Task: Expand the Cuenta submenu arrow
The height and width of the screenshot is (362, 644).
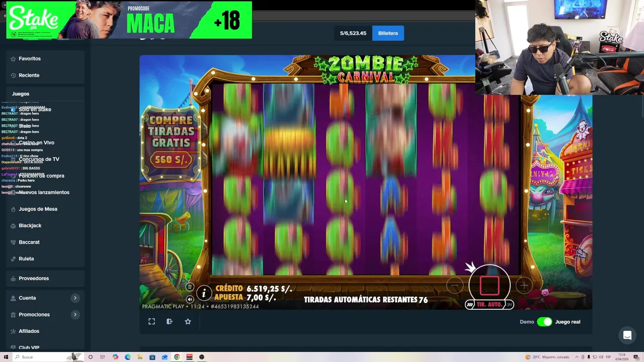Action: [x=75, y=298]
